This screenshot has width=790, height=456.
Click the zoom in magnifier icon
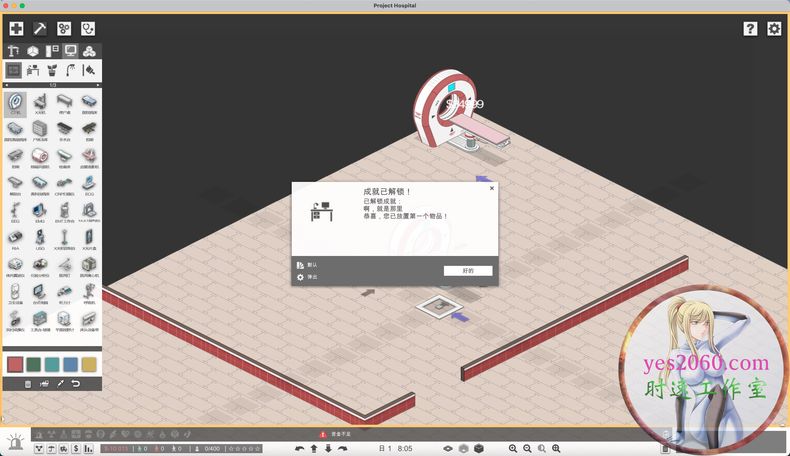click(x=513, y=449)
